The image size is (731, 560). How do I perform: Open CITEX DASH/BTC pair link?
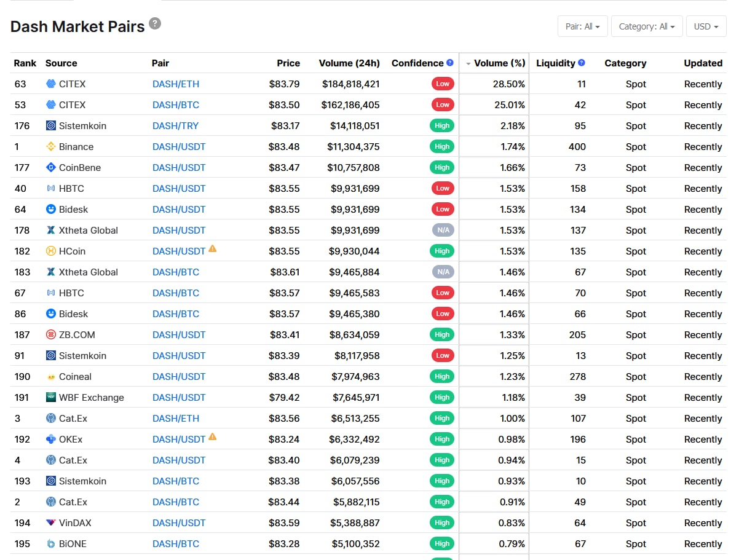pos(176,105)
